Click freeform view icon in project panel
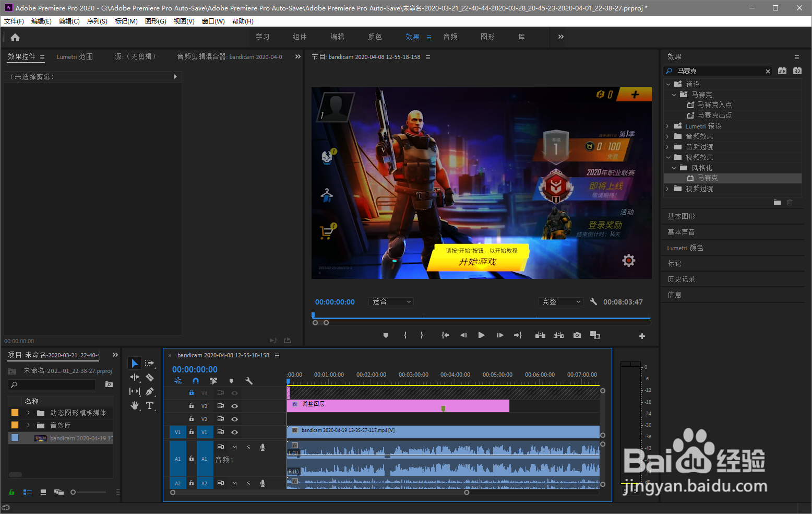The height and width of the screenshot is (514, 812). [59, 492]
